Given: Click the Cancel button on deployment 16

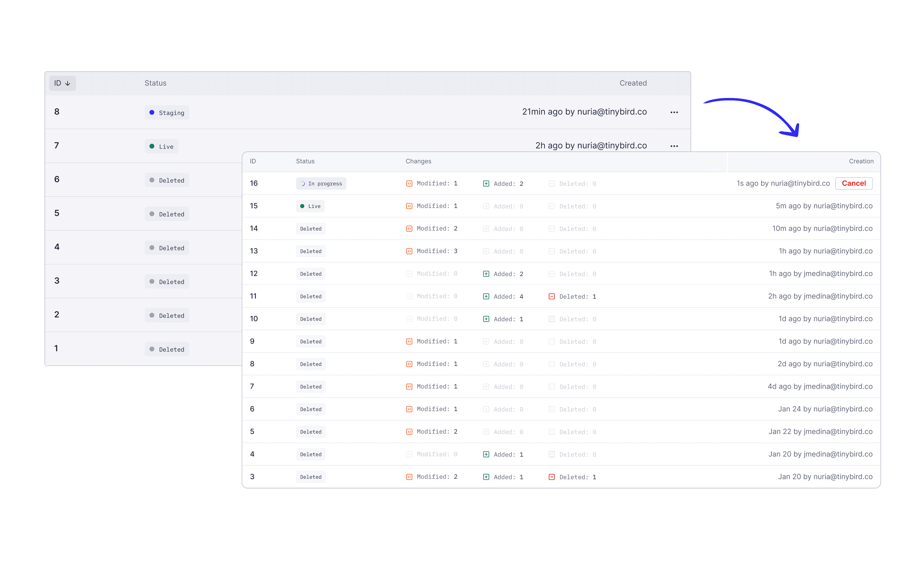Looking at the screenshot, I should point(853,184).
